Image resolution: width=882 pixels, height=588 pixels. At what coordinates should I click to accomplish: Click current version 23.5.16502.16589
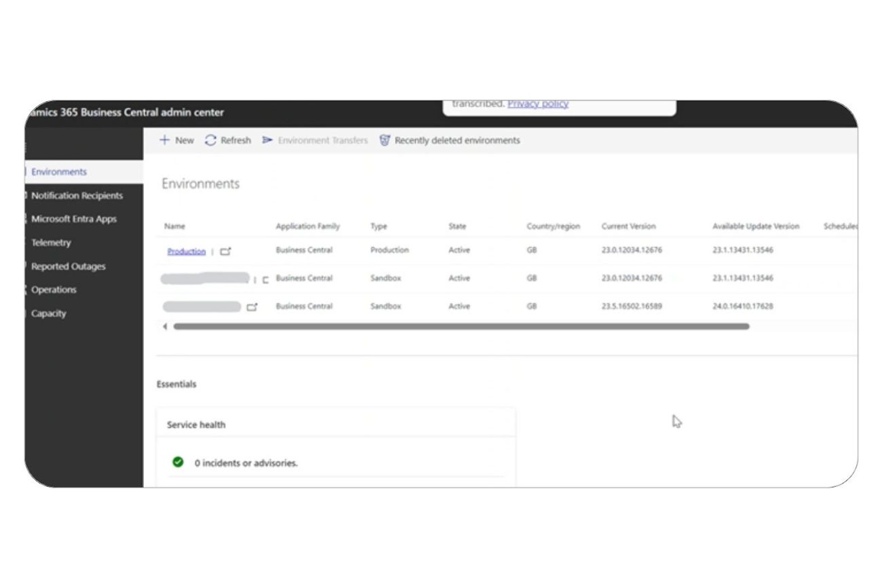point(632,307)
